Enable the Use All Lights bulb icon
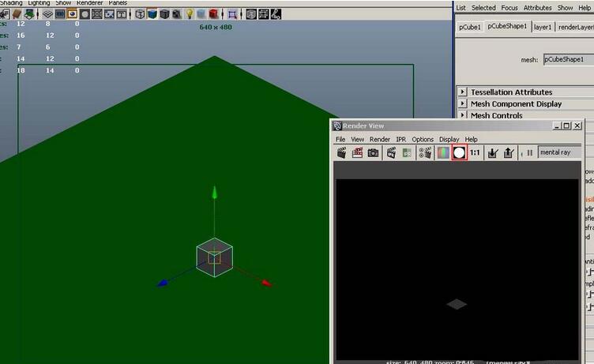Image resolution: width=594 pixels, height=364 pixels. pyautogui.click(x=190, y=14)
